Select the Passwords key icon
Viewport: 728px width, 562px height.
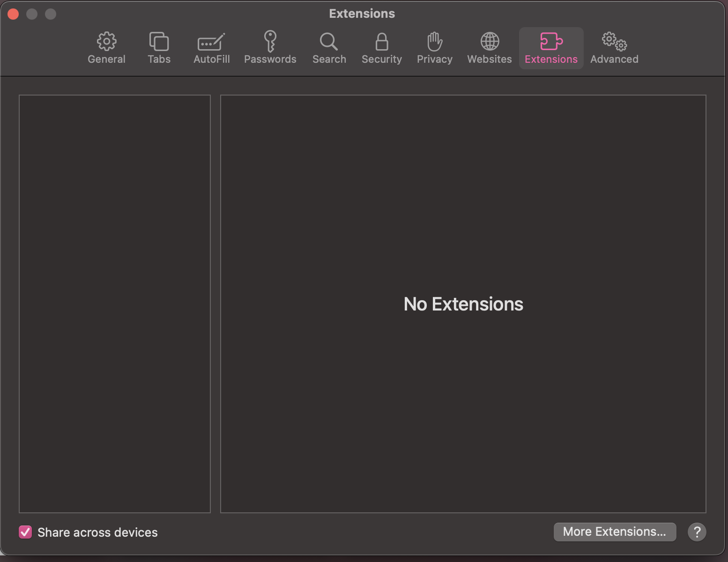[x=270, y=47]
